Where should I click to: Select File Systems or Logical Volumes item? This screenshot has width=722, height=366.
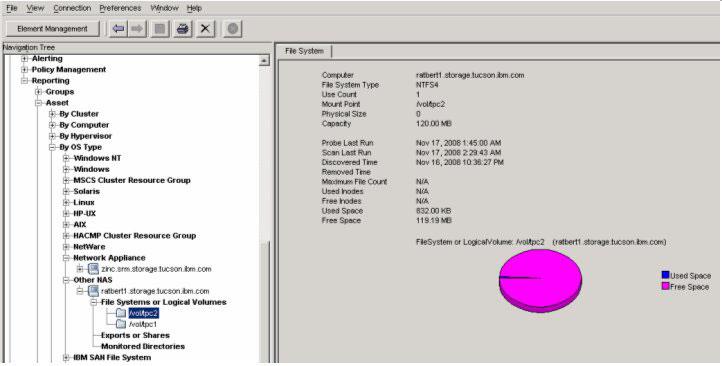pos(163,302)
